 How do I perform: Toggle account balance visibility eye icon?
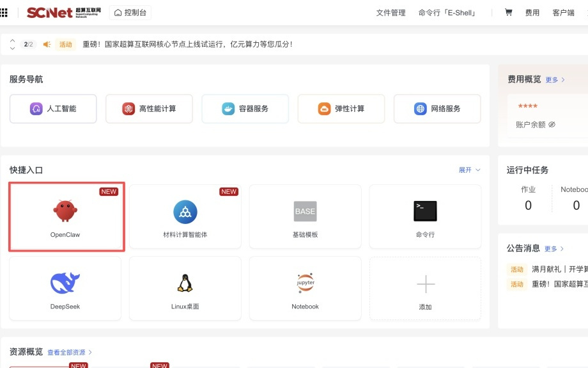point(552,125)
